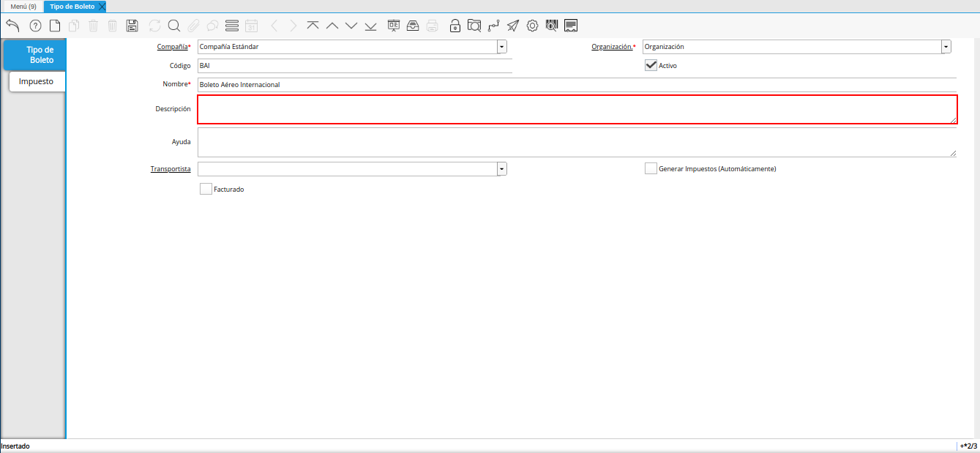Go to the previous record up chevron
Screen dimensions: 980x453
pyautogui.click(x=332, y=26)
